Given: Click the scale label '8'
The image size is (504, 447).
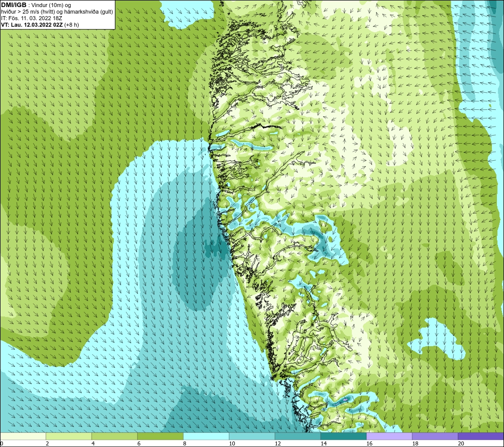Looking at the screenshot, I should pos(185,444).
